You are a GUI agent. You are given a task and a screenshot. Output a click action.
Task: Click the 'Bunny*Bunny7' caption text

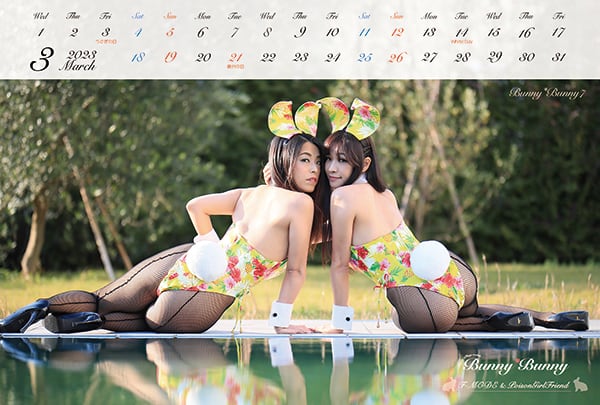coord(547,93)
